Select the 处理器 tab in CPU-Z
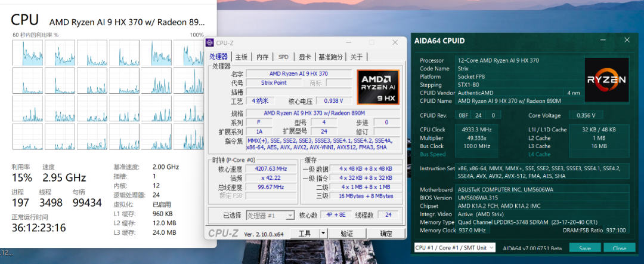 pyautogui.click(x=218, y=57)
